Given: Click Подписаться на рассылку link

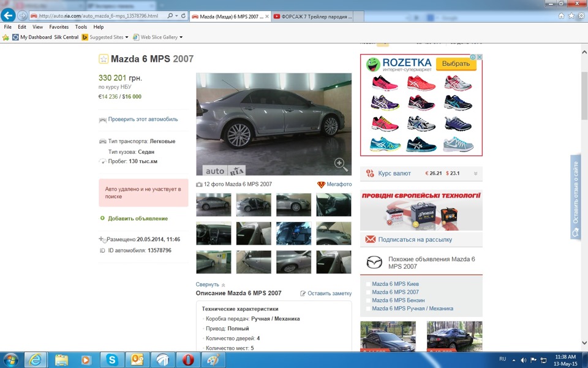Looking at the screenshot, I should [415, 240].
